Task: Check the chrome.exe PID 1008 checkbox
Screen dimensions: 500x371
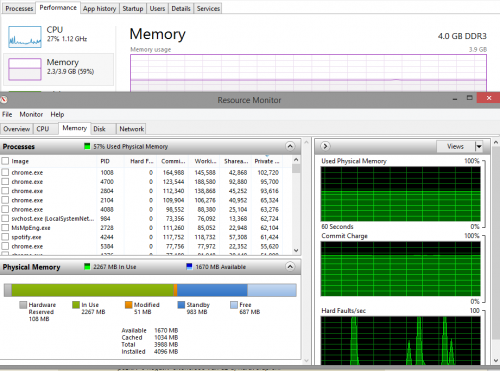Action: pyautogui.click(x=5, y=172)
